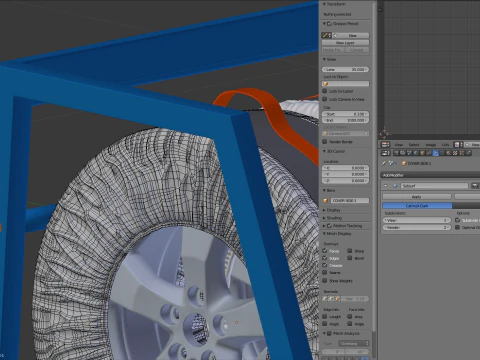This screenshot has width=480, height=360.
Task: Open Select menu in UV editor header
Action: pos(414,145)
